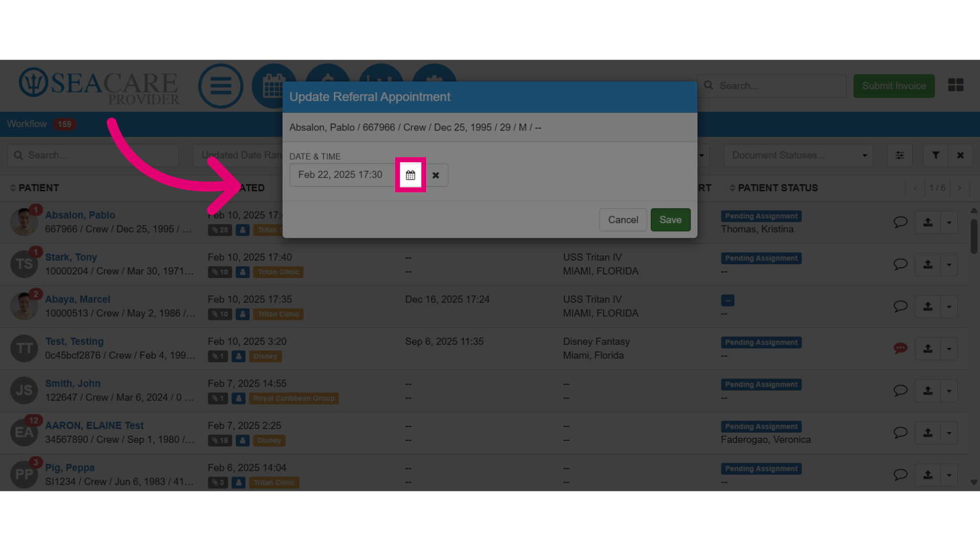Click the Date & Time input field
This screenshot has width=980, height=551.
(x=342, y=175)
